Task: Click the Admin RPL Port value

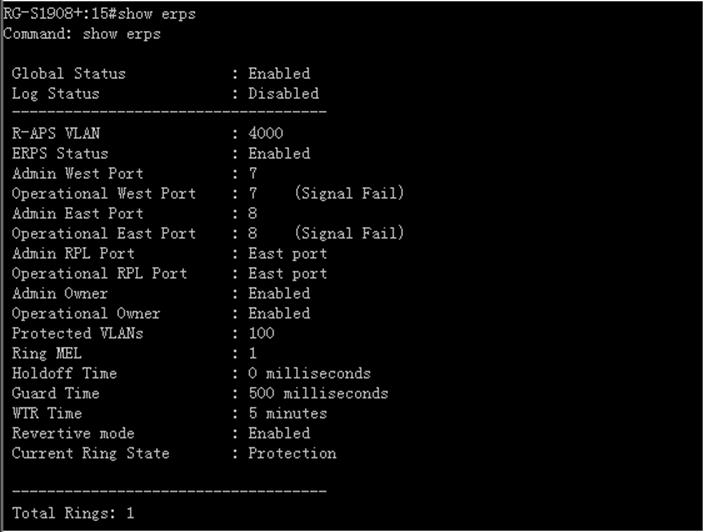Action: point(288,254)
